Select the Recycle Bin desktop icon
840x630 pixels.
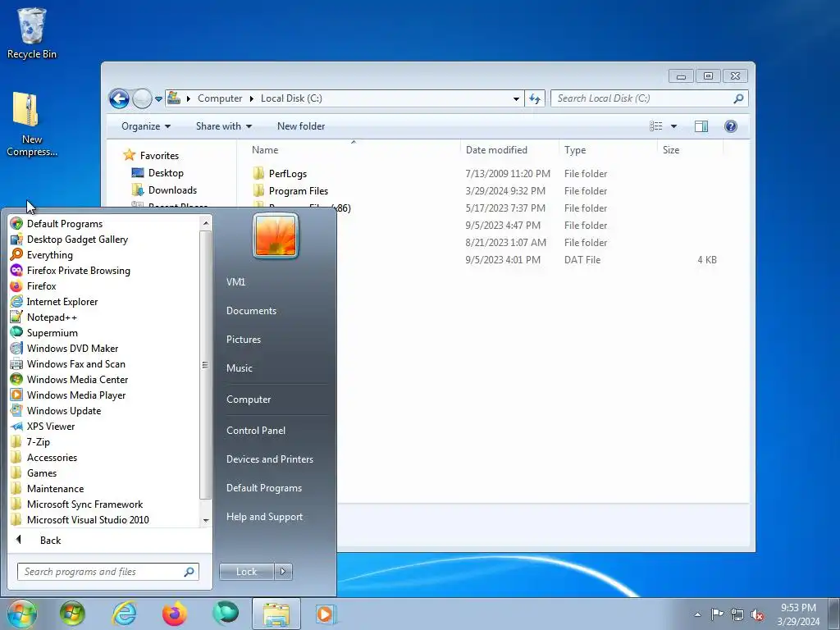click(x=32, y=33)
